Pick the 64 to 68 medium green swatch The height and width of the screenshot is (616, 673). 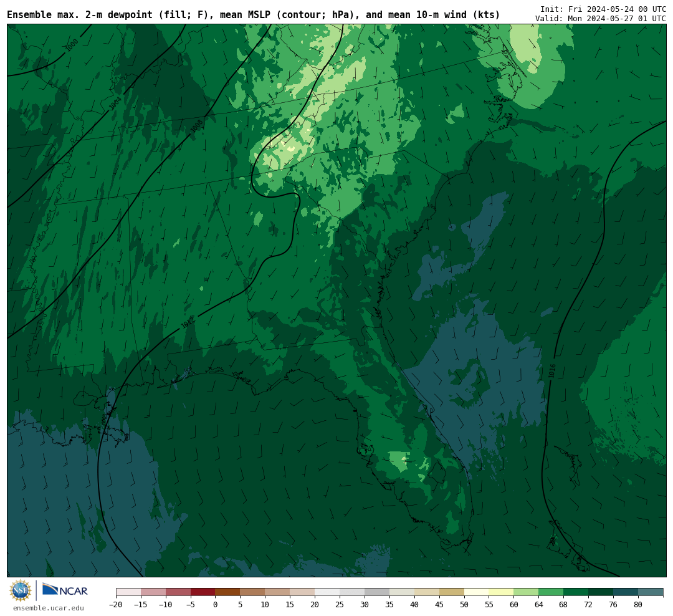click(551, 592)
